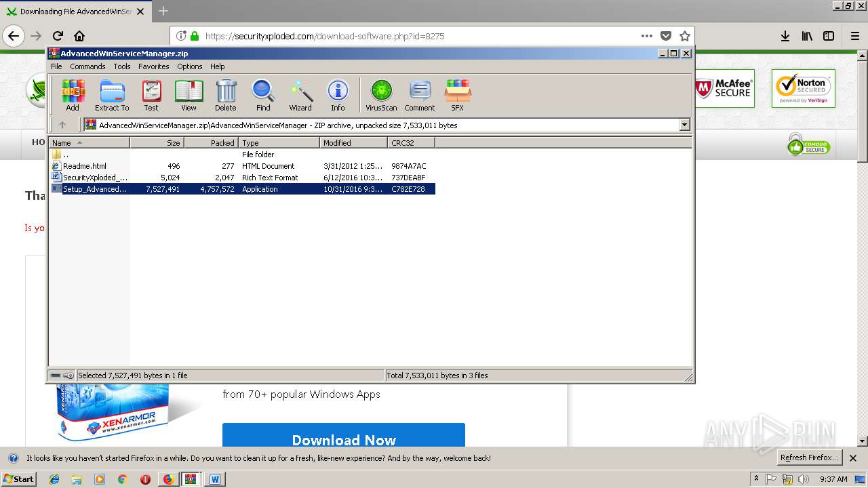Select the Downloading File AdvancedWinSer tab

pos(75,12)
